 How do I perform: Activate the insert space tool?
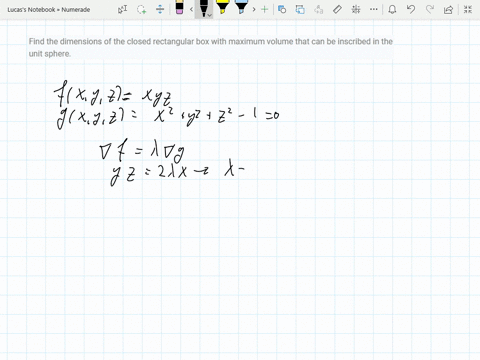(160, 9)
